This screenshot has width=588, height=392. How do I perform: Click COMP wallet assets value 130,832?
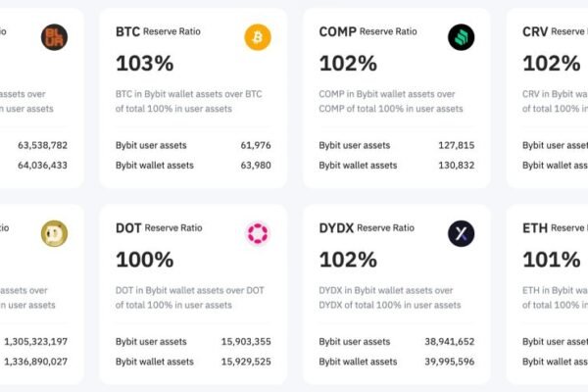455,165
